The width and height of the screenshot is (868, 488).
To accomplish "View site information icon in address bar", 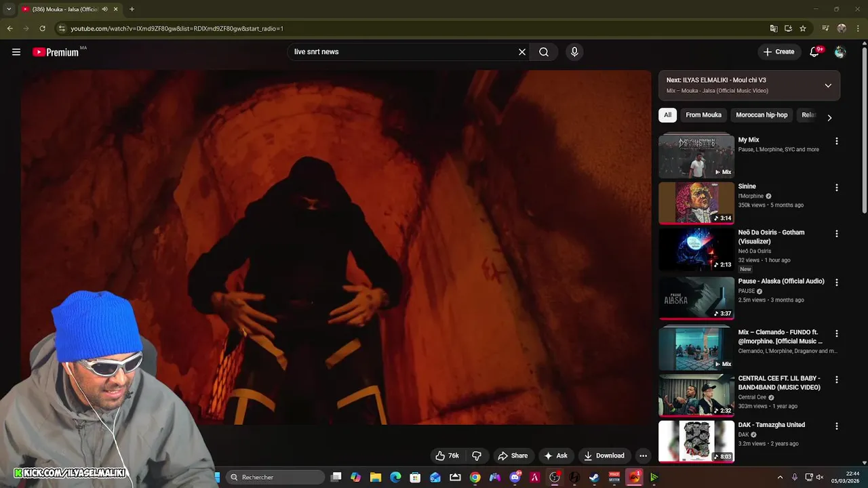I will [x=62, y=28].
